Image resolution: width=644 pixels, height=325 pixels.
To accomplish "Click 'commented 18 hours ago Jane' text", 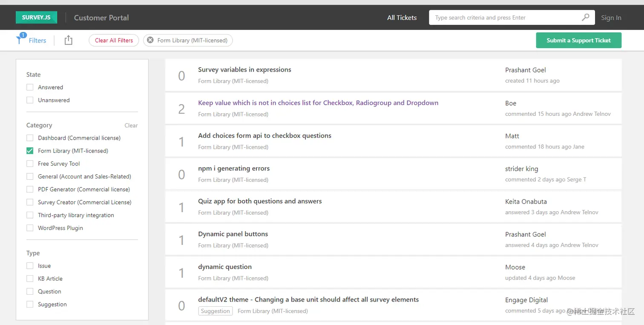I will pyautogui.click(x=545, y=147).
